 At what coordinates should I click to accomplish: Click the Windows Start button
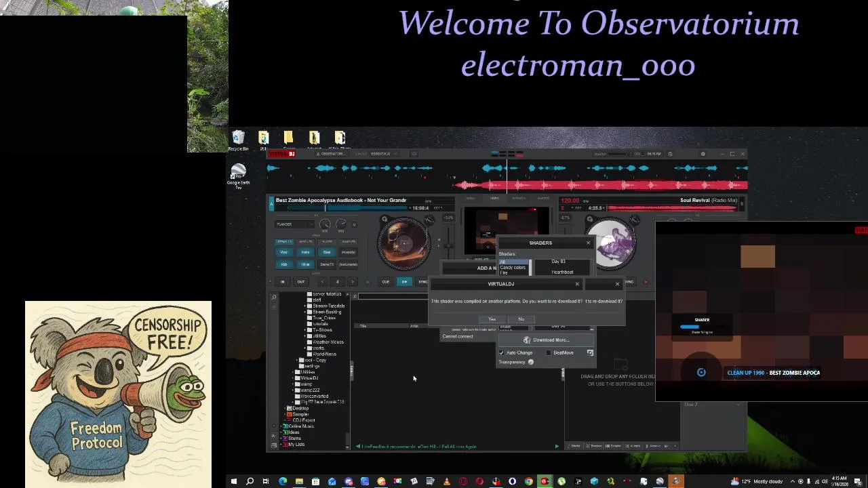coord(234,482)
